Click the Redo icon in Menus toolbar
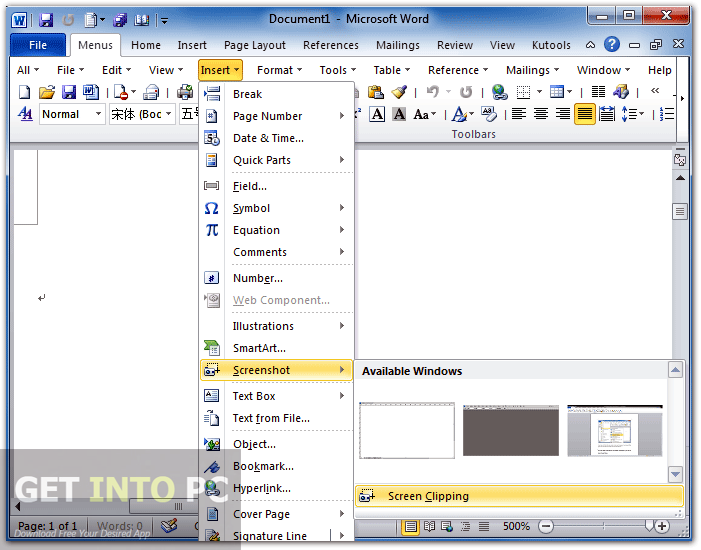 466,93
